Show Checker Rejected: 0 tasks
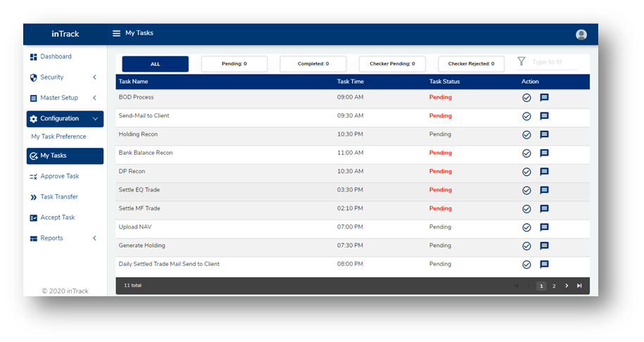 pos(471,64)
